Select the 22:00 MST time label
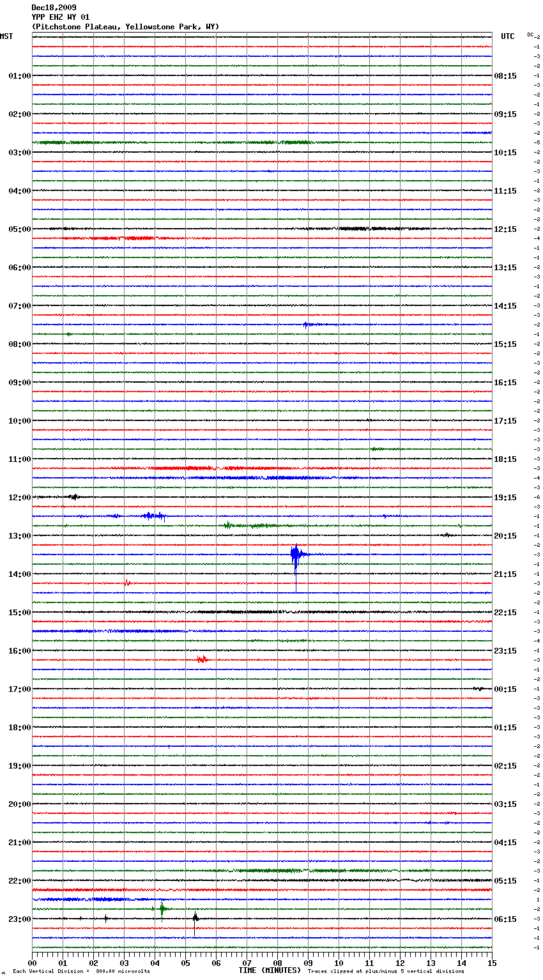Image resolution: width=543 pixels, height=980 pixels. click(20, 881)
